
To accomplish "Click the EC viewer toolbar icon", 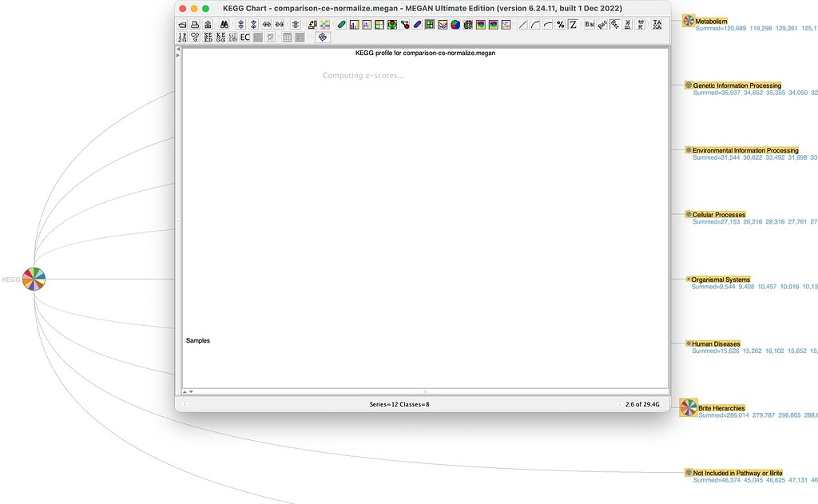I will (245, 37).
